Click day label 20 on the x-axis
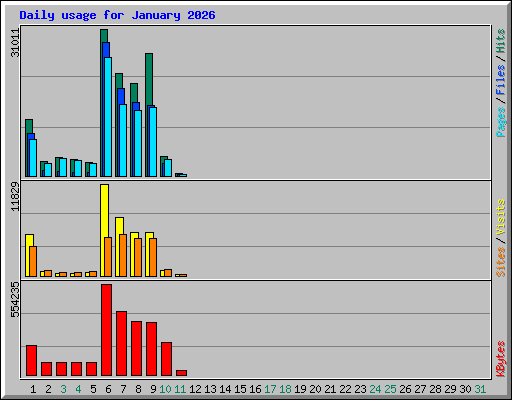This screenshot has height=400, width=512. [315, 389]
